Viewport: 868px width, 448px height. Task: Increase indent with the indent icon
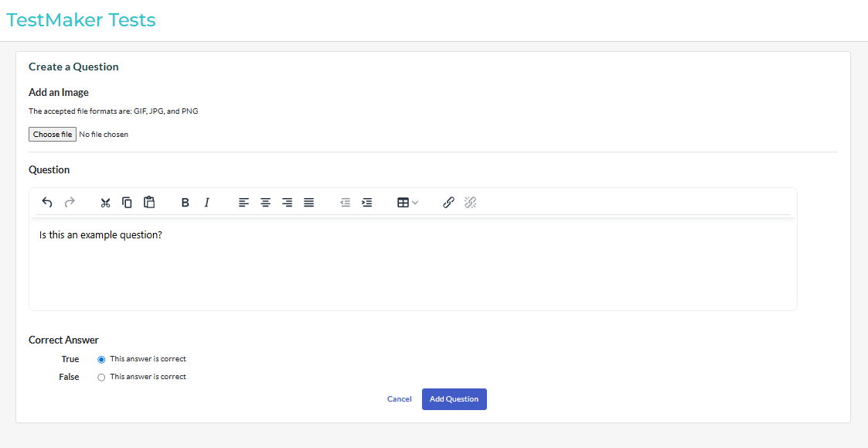[367, 203]
